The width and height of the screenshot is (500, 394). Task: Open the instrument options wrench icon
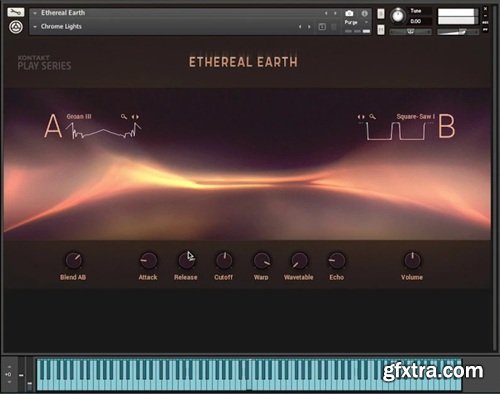[16, 12]
